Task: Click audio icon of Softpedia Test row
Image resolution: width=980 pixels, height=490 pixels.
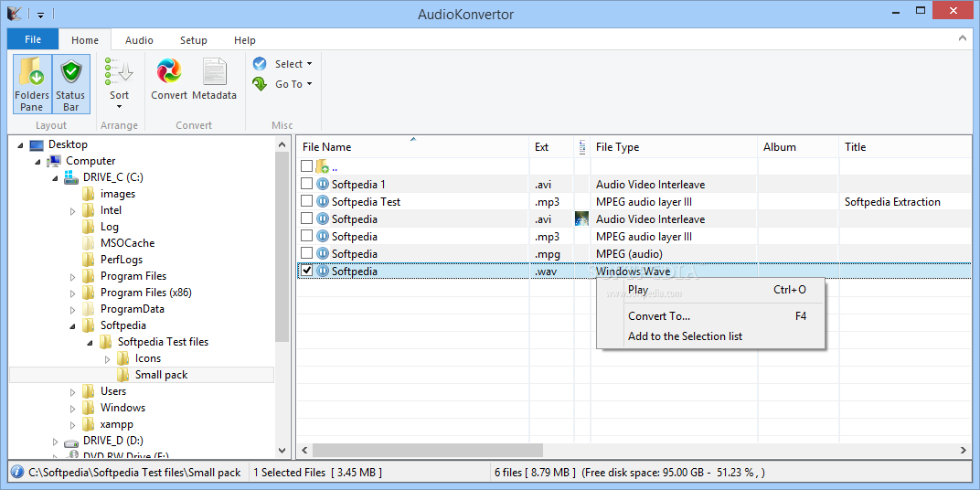Action: pos(323,202)
